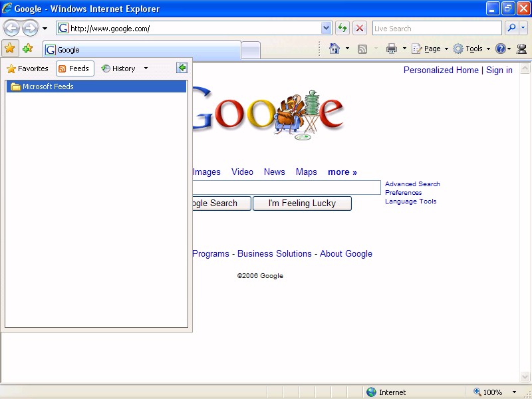Click the more » link

pyautogui.click(x=342, y=172)
